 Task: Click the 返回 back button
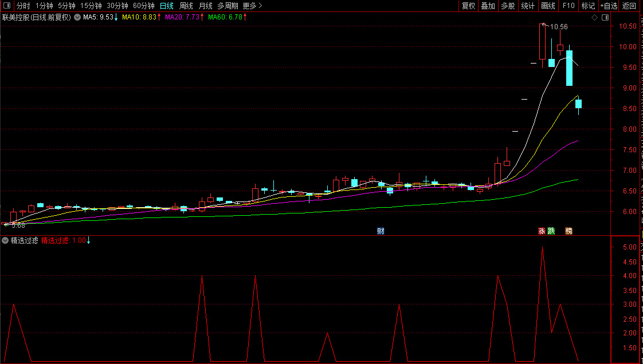coord(629,6)
